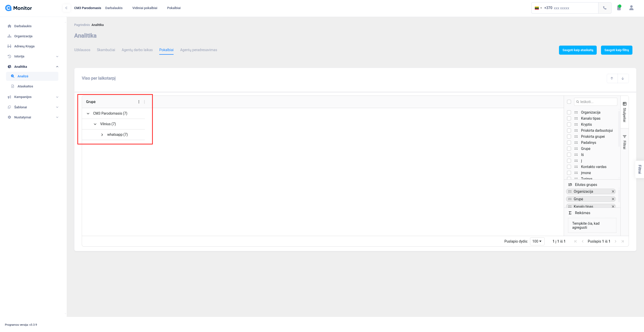Click the Nustatymai gear icon

tap(10, 117)
